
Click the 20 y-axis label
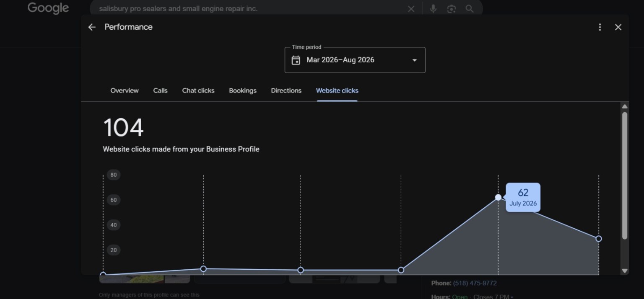(114, 250)
